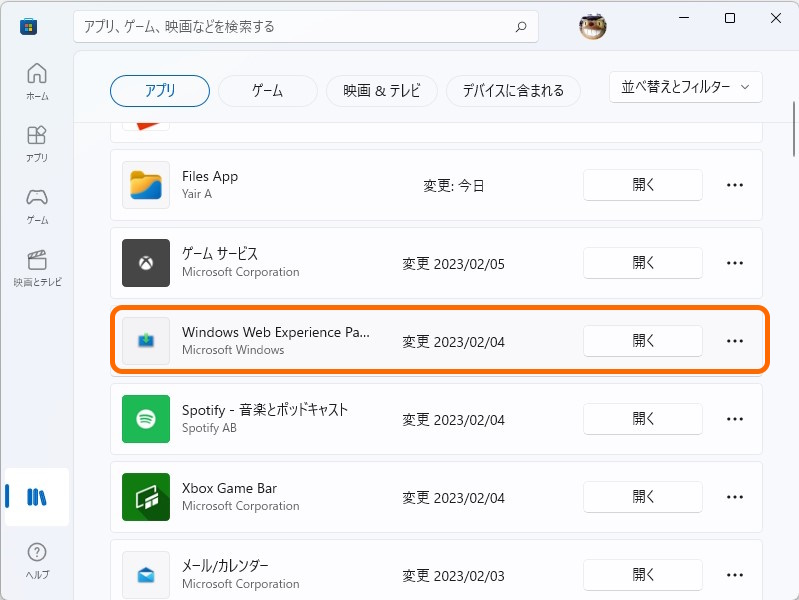Open the Help question mark icon

pyautogui.click(x=37, y=561)
